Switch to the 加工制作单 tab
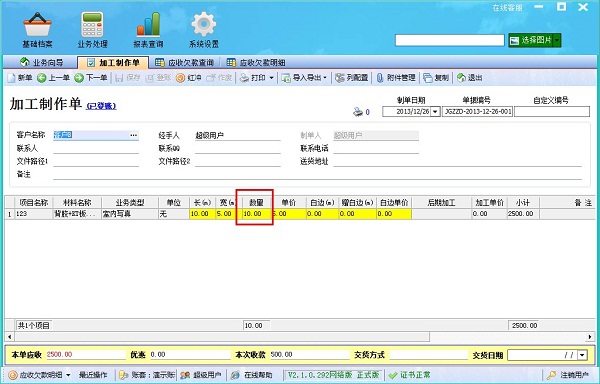Image resolution: width=600 pixels, height=384 pixels. [113, 62]
